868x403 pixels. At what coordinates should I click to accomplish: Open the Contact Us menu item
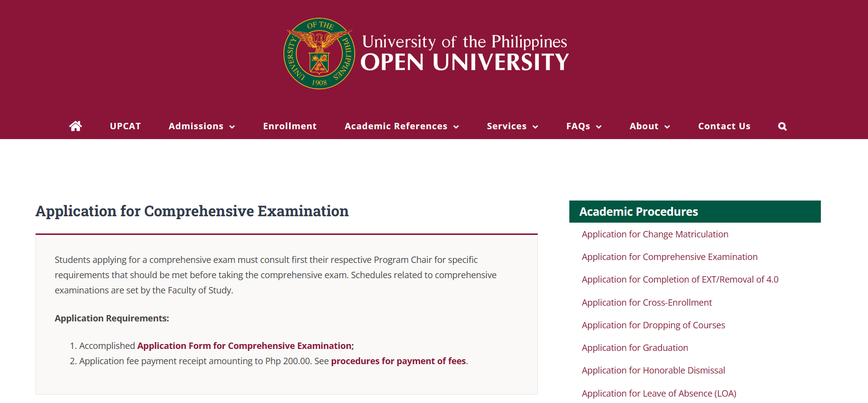724,126
